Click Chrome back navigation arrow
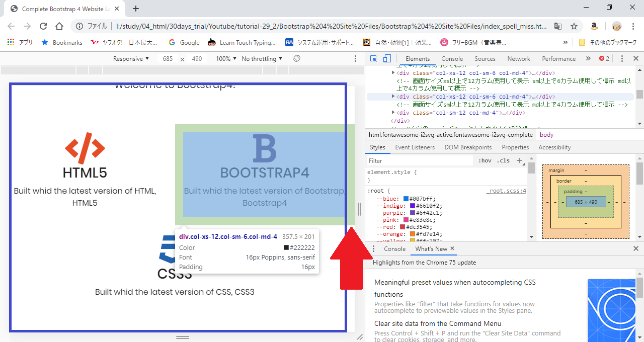 [x=11, y=26]
